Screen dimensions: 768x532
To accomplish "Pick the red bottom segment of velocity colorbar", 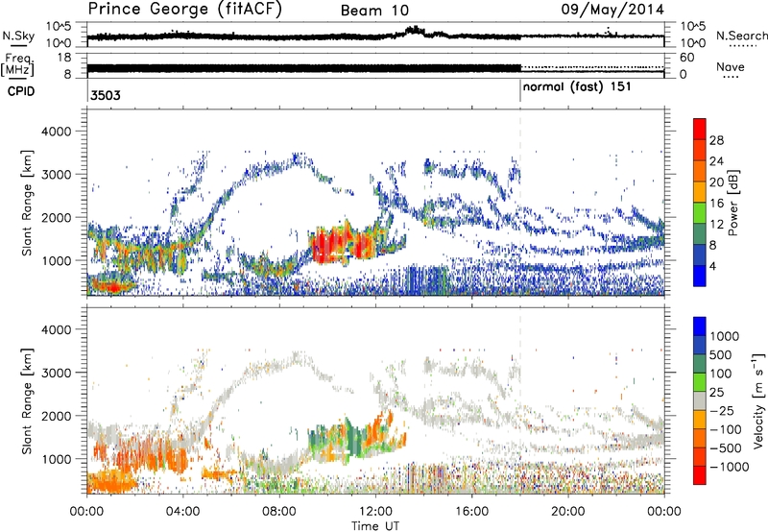I will point(700,475).
